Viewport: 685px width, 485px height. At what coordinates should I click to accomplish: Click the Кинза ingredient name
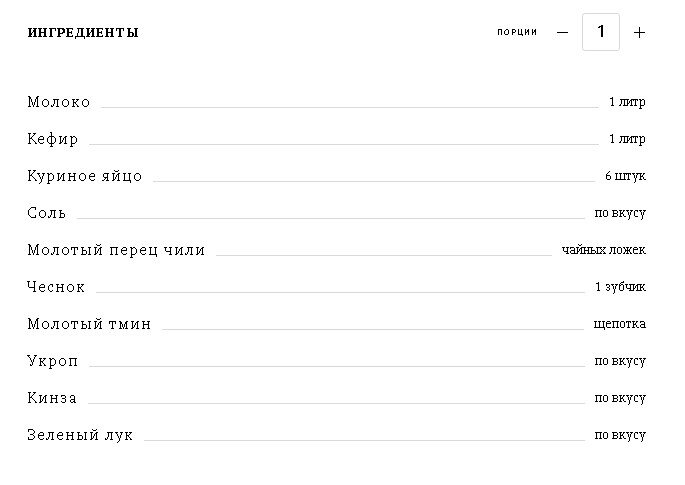pyautogui.click(x=52, y=398)
